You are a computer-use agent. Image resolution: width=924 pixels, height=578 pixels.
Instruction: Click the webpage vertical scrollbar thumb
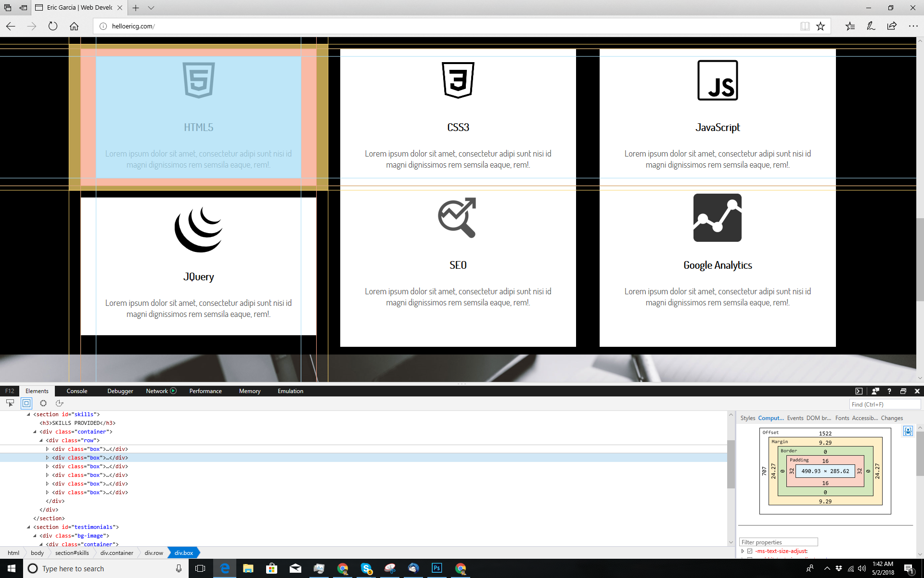coord(920,259)
